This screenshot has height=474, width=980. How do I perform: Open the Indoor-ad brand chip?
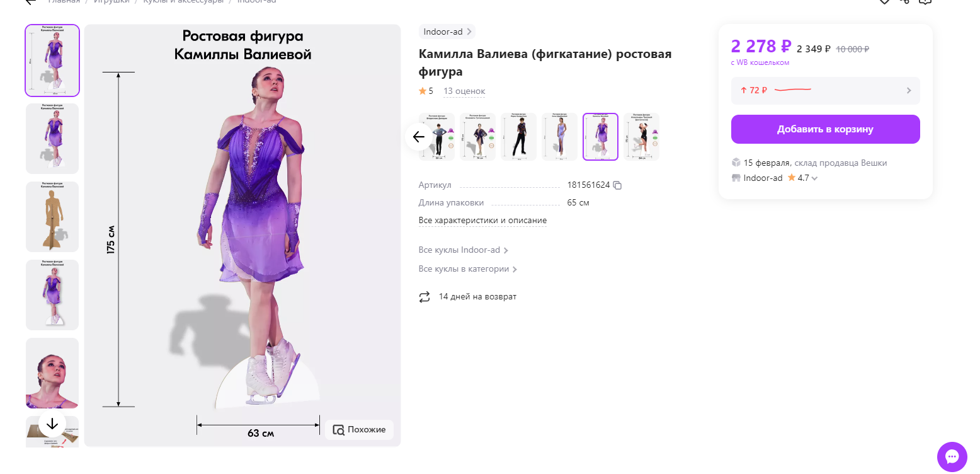pos(447,32)
